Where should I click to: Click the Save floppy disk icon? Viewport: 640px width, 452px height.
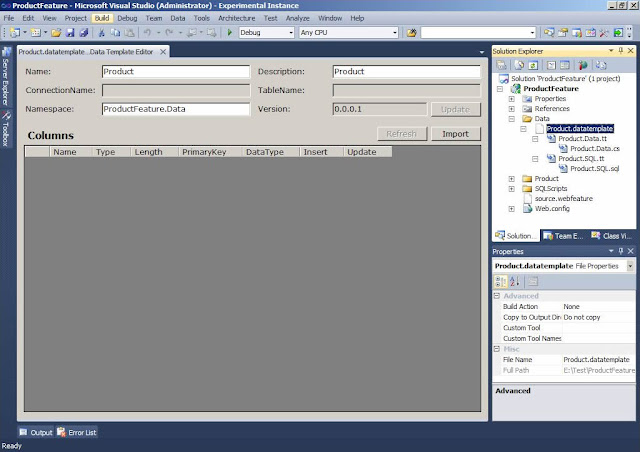(x=70, y=33)
